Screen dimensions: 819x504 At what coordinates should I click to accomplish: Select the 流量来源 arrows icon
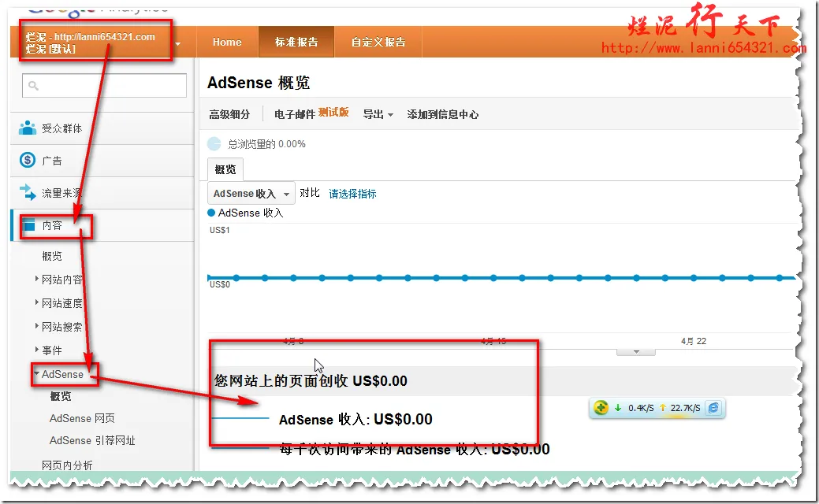(x=27, y=192)
